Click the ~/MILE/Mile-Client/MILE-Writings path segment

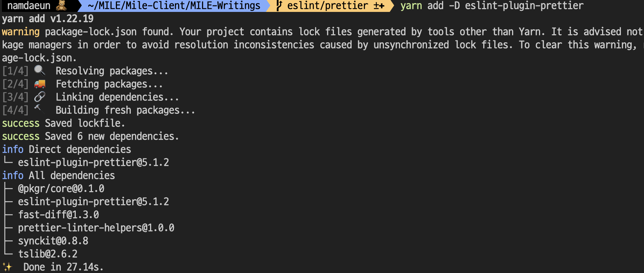(174, 6)
